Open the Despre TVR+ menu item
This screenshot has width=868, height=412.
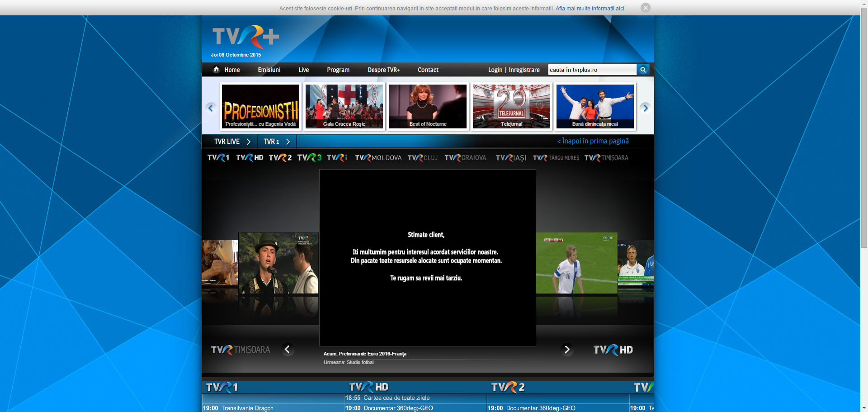383,70
